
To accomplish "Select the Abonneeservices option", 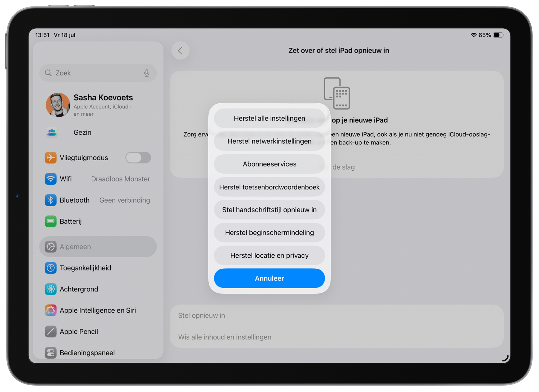I will click(x=269, y=164).
